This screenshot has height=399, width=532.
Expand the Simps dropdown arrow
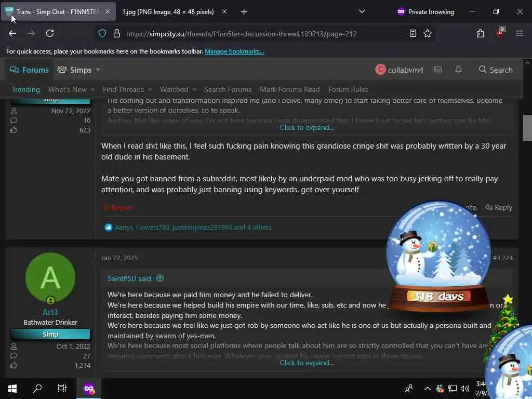(98, 70)
